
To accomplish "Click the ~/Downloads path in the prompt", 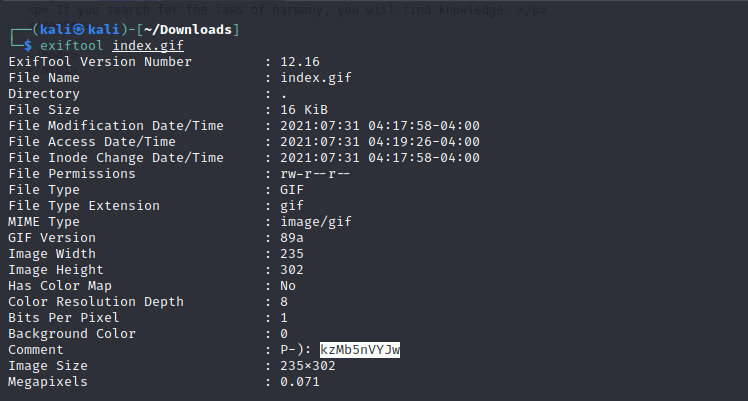I will click(195, 30).
